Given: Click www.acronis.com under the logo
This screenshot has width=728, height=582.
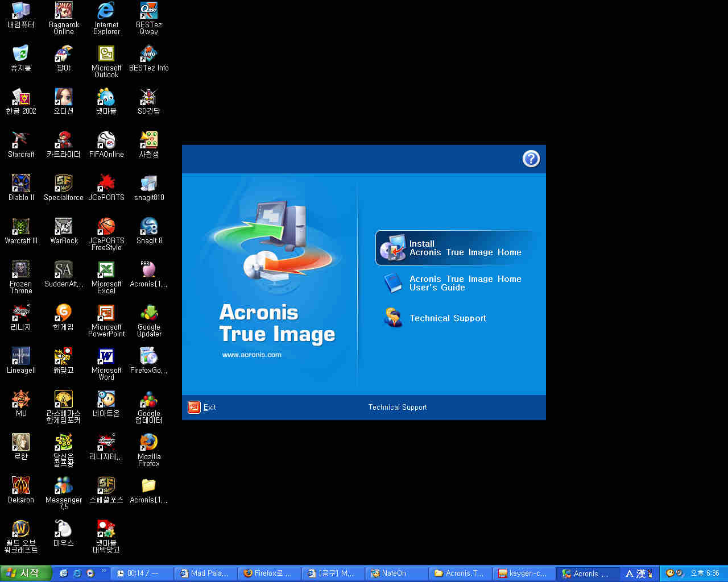Looking at the screenshot, I should (251, 355).
